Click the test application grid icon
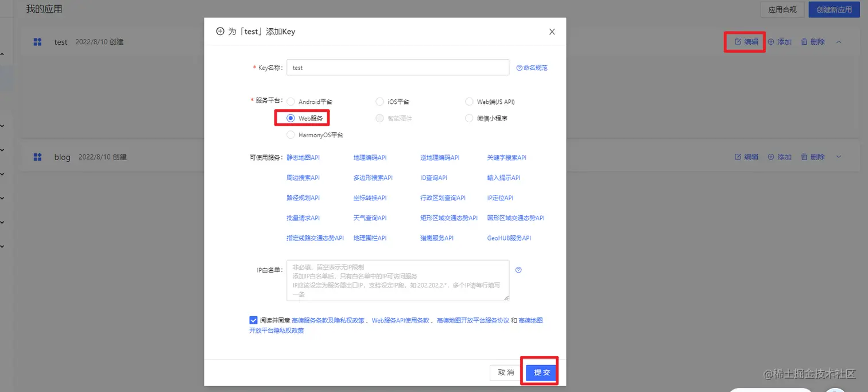The image size is (868, 392). 37,42
